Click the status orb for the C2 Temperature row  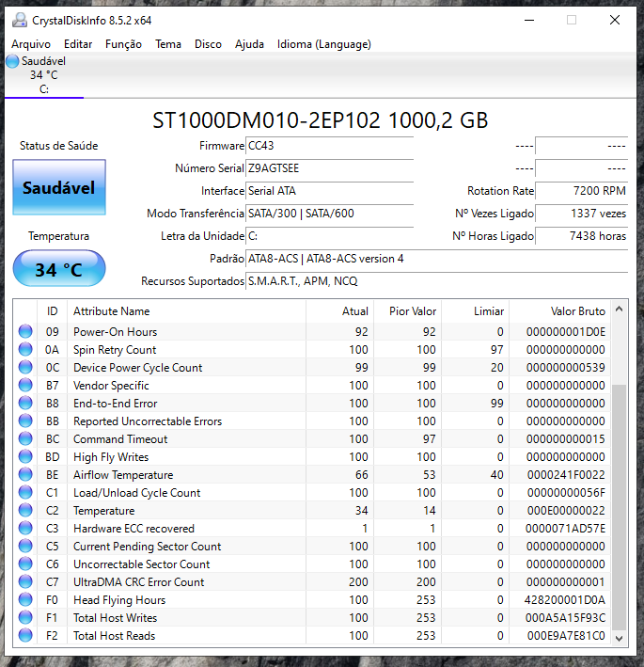click(x=25, y=510)
